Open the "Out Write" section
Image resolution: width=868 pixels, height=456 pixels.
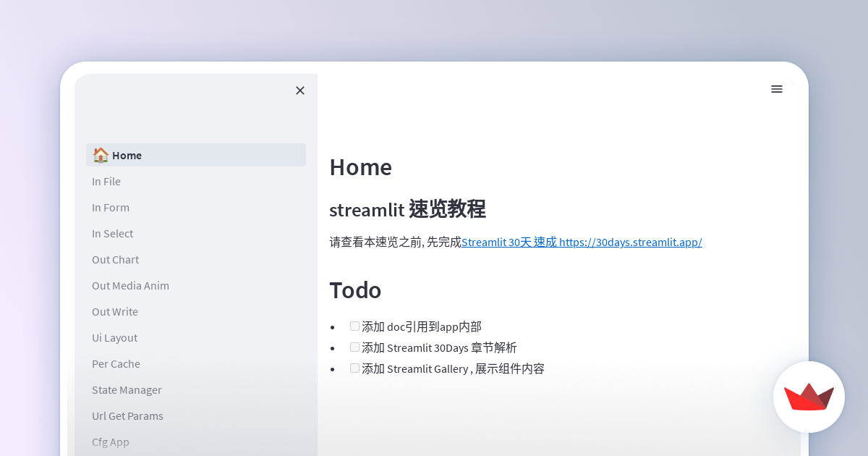click(x=114, y=311)
